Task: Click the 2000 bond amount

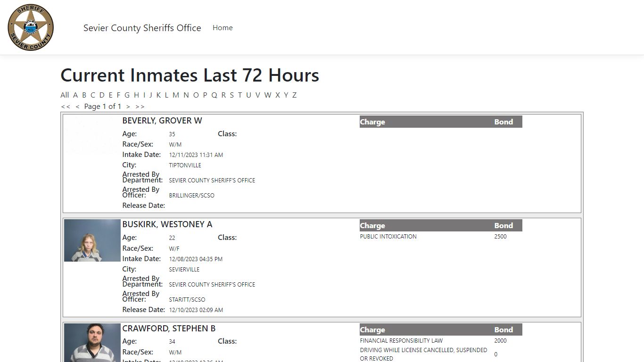Action: (x=501, y=341)
